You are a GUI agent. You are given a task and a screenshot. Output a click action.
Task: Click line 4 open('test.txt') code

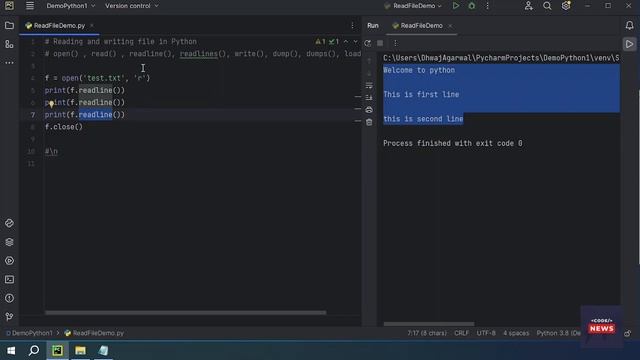[97, 78]
